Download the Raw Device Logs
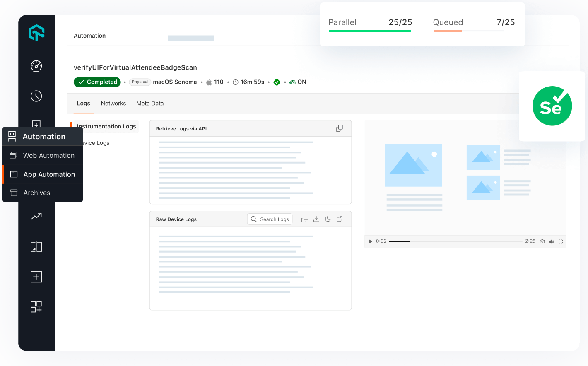This screenshot has height=366, width=588. pos(316,219)
